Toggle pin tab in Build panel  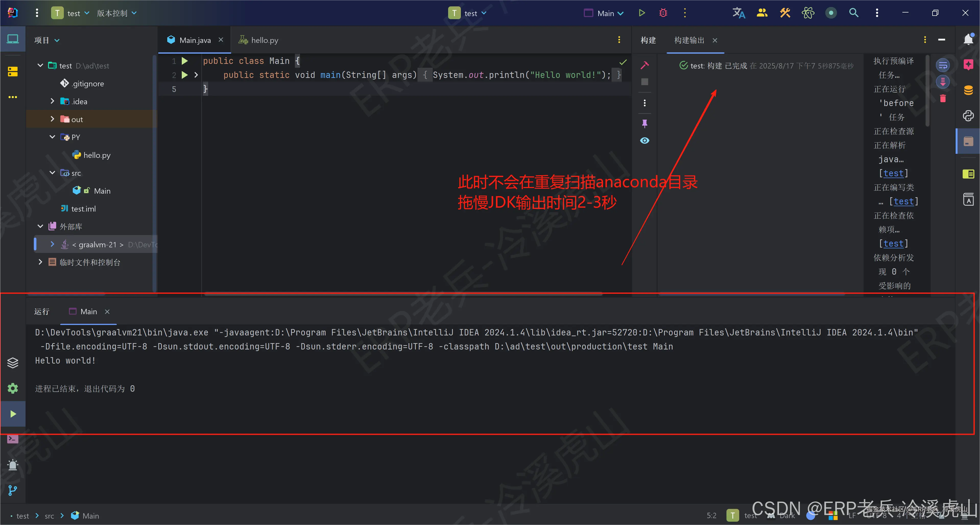644,123
